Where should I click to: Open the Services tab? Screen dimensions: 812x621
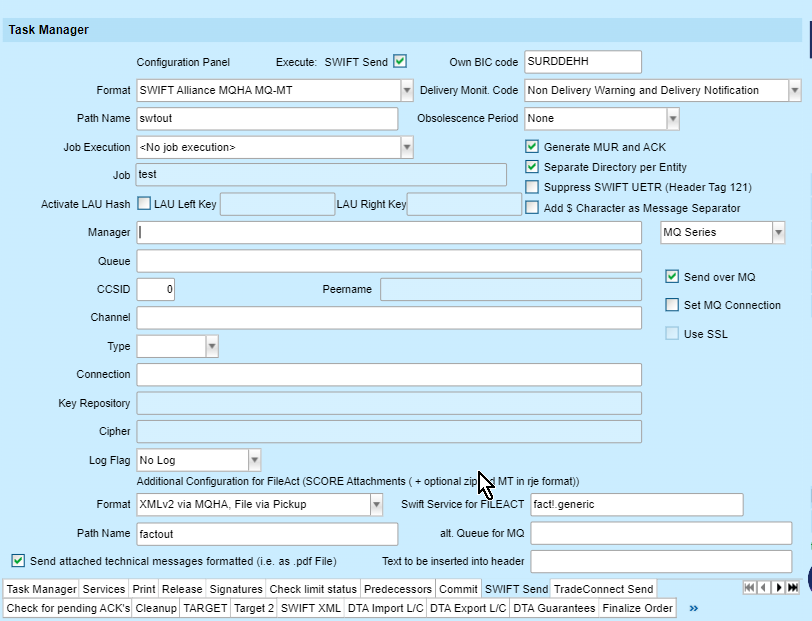tap(104, 589)
